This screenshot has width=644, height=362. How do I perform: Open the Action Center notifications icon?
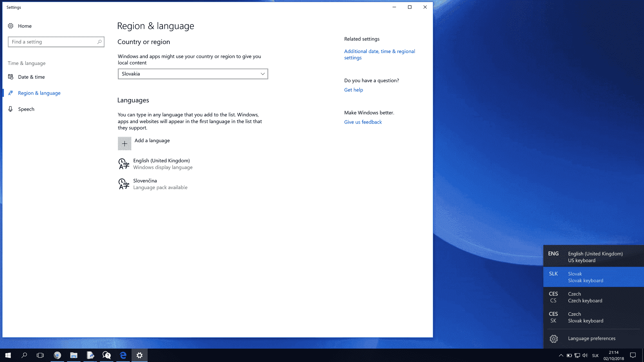click(x=633, y=355)
